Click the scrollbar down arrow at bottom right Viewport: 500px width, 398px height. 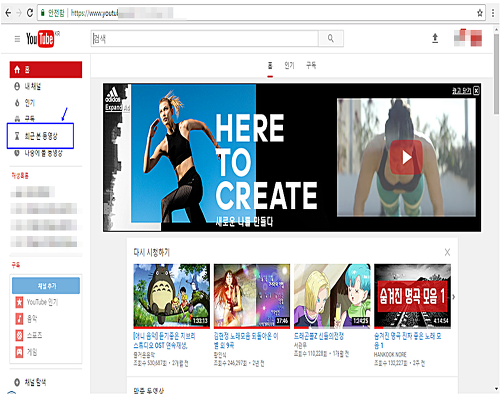[496, 389]
